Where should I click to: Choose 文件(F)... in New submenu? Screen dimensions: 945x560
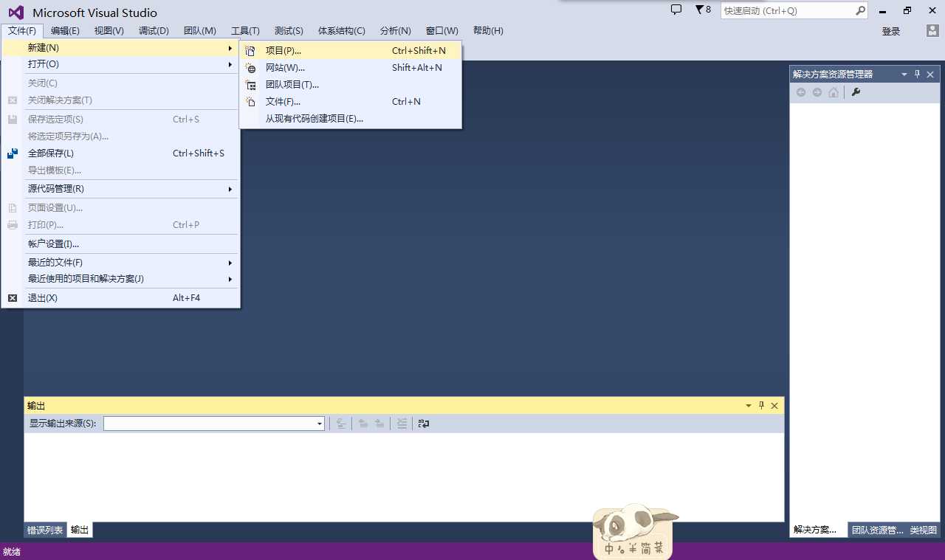pos(351,102)
